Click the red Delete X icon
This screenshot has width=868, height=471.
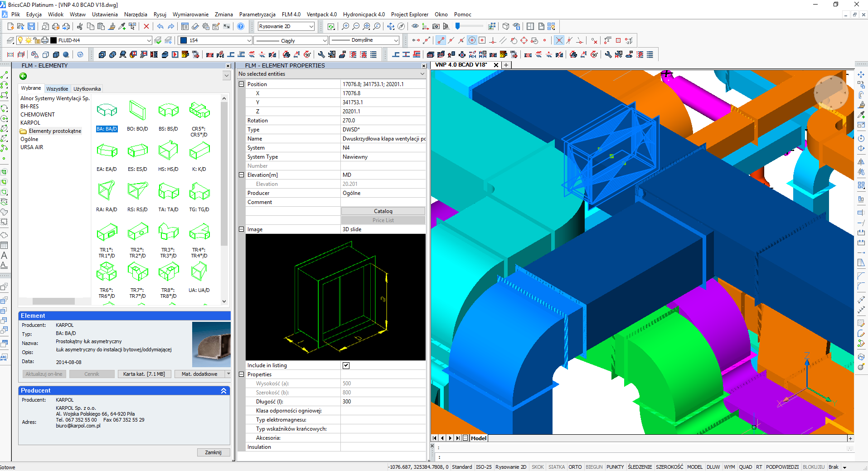click(146, 26)
